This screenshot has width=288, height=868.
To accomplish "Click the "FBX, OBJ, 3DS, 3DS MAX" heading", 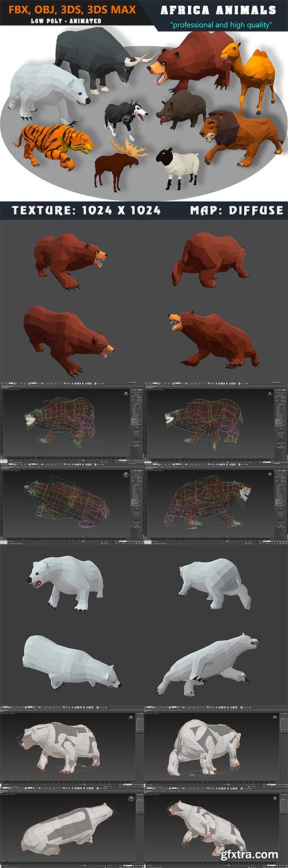I will 73,10.
